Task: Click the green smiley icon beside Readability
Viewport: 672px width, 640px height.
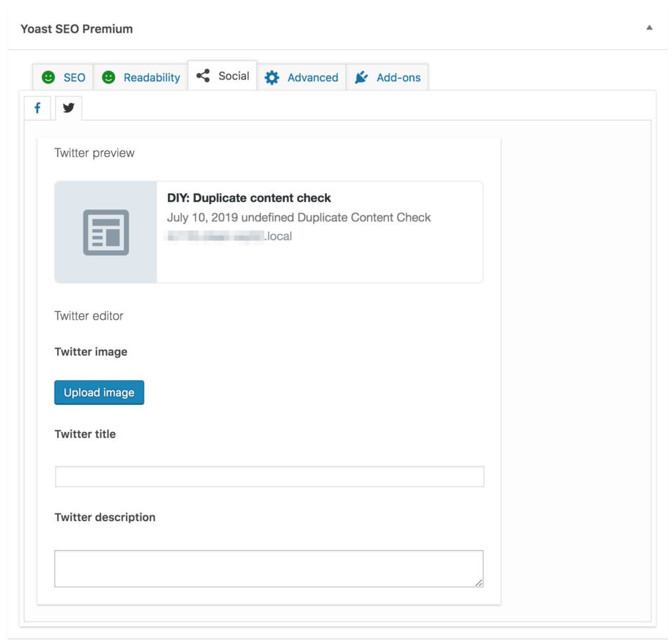Action: click(108, 77)
